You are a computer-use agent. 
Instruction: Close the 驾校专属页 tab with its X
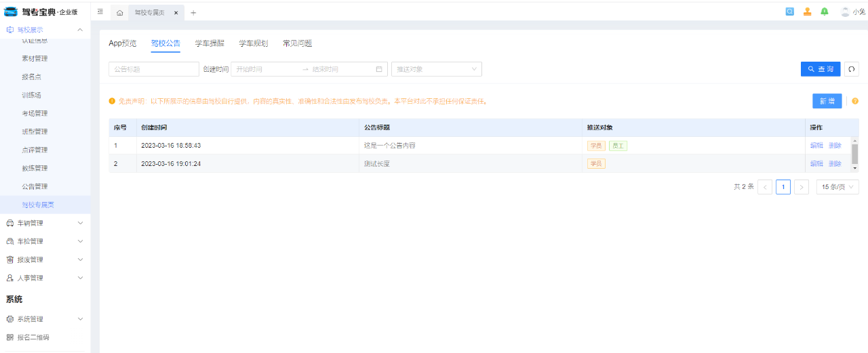pyautogui.click(x=176, y=12)
